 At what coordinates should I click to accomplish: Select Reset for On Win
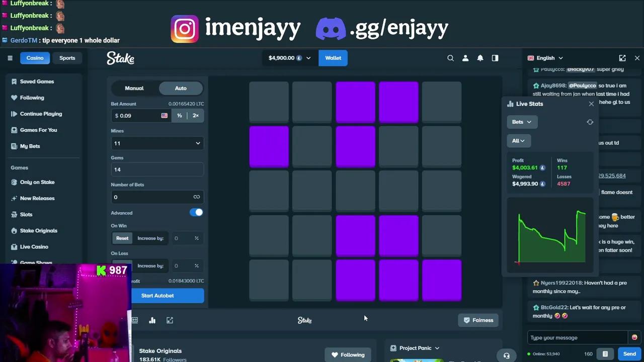[122, 238]
